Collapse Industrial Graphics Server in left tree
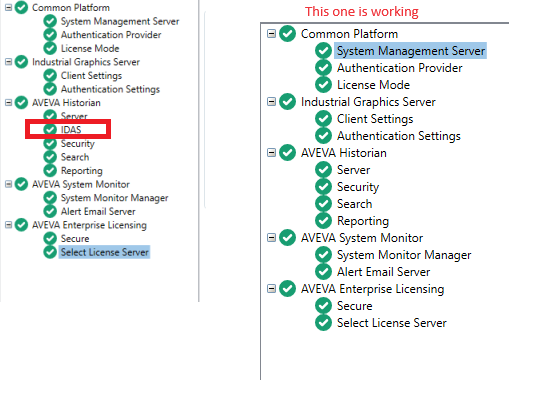The width and height of the screenshot is (542, 395). [9, 62]
